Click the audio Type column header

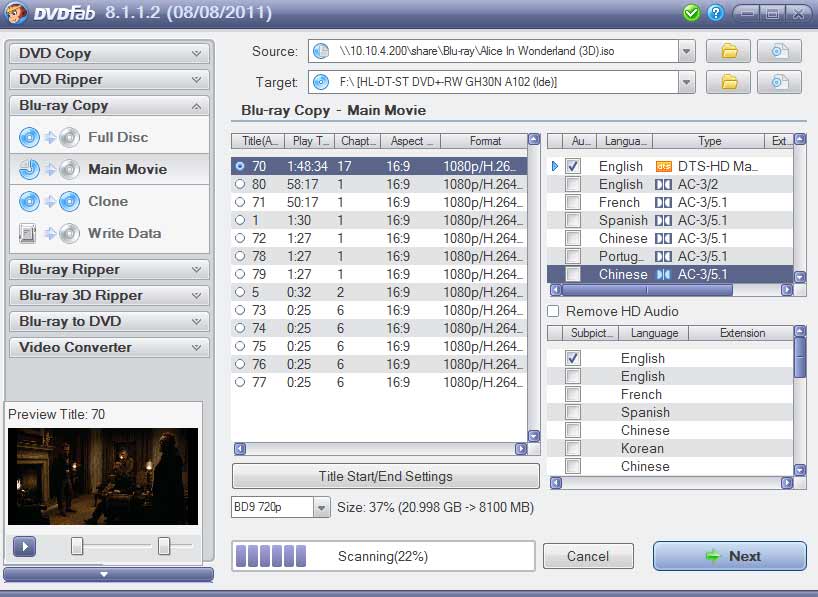(709, 141)
